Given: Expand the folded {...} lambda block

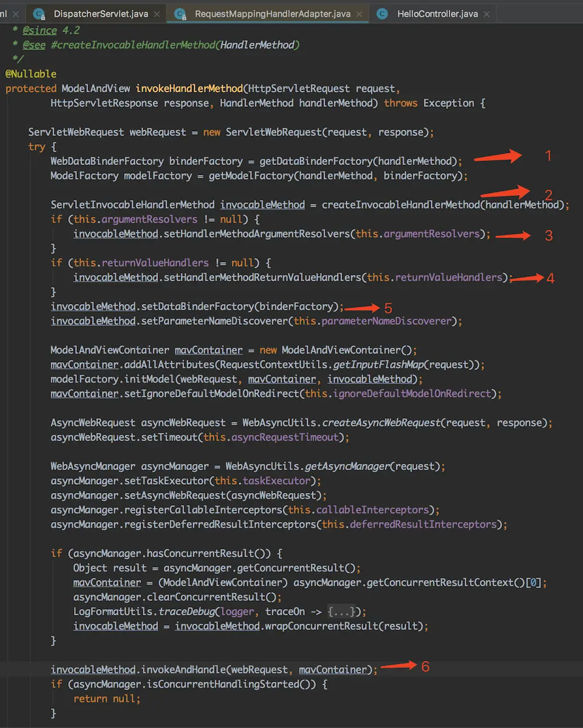Looking at the screenshot, I should click(339, 611).
